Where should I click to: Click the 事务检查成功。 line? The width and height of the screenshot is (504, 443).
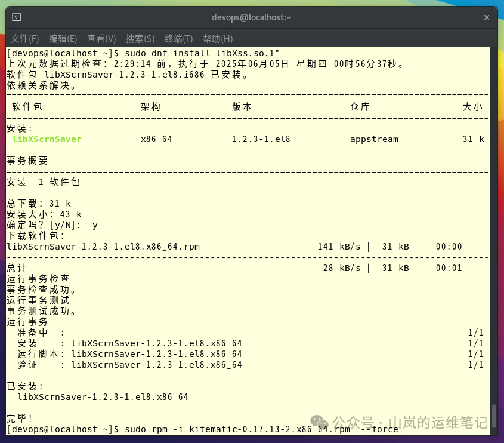point(41,289)
